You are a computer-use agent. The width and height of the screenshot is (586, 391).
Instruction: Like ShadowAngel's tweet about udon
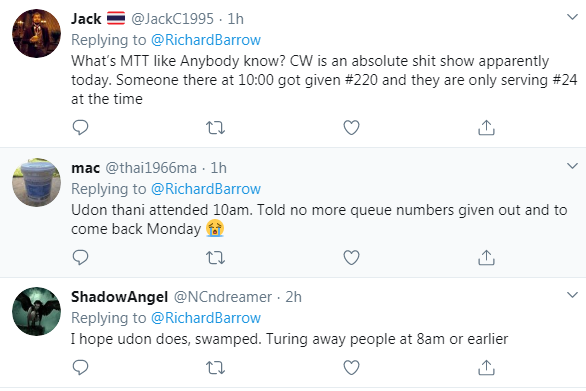[351, 368]
